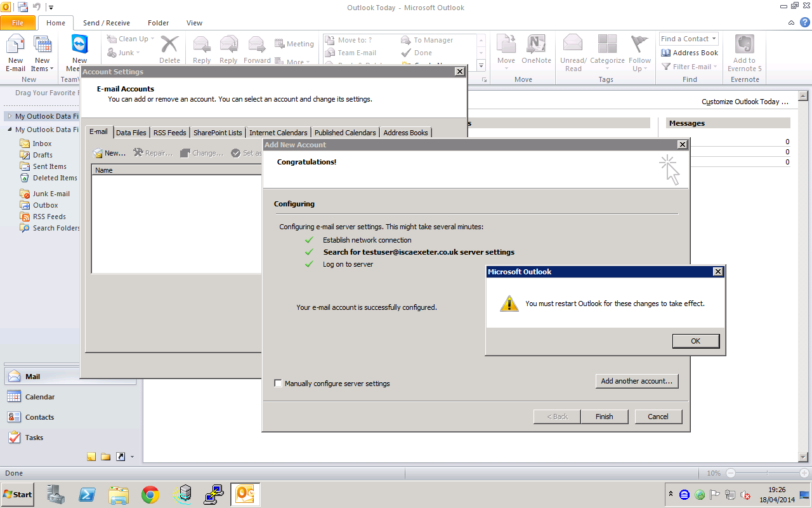The image size is (812, 508).
Task: Select RSS Feeds tab in Account Settings
Action: [170, 133]
